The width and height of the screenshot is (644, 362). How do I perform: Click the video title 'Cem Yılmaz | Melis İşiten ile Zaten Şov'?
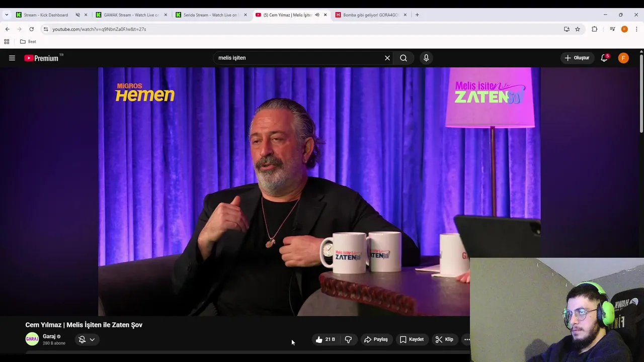84,325
